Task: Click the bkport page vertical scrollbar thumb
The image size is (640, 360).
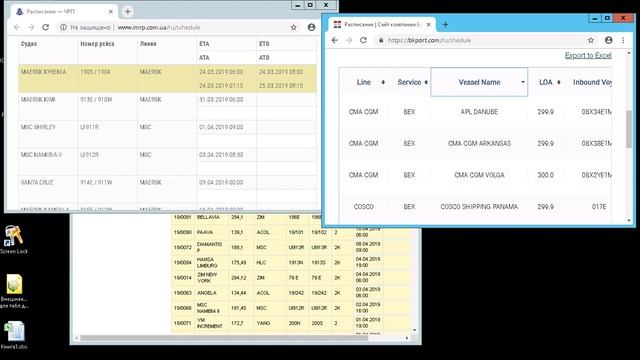Action: click(629, 129)
